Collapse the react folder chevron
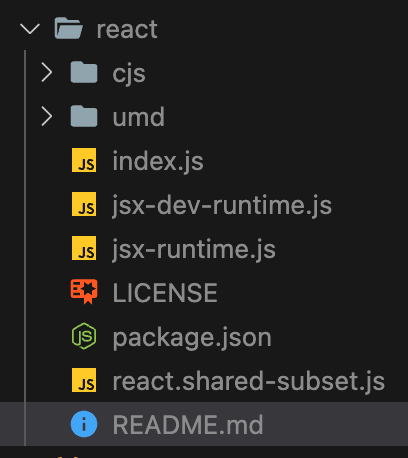The width and height of the screenshot is (408, 458). tap(30, 29)
